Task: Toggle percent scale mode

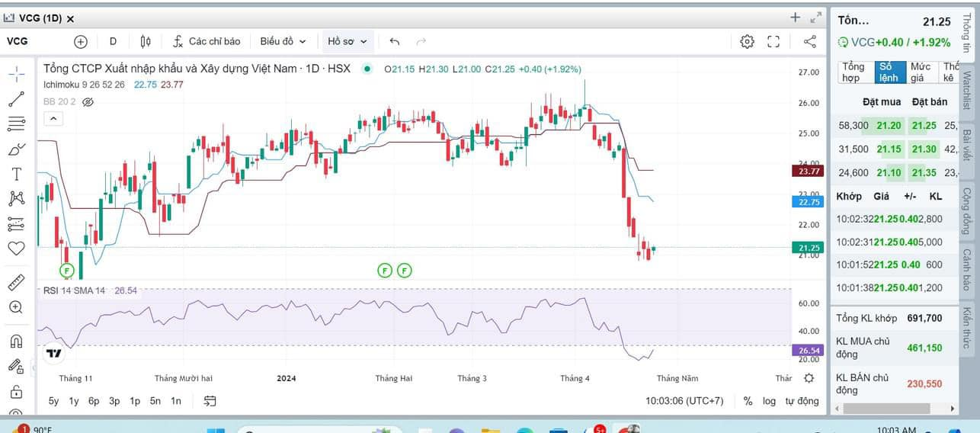Action: (x=748, y=400)
